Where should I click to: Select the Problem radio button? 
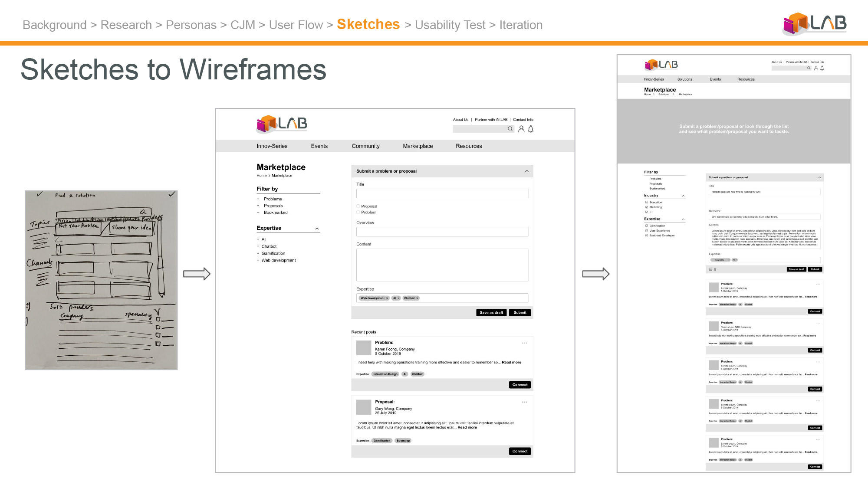[x=358, y=213]
